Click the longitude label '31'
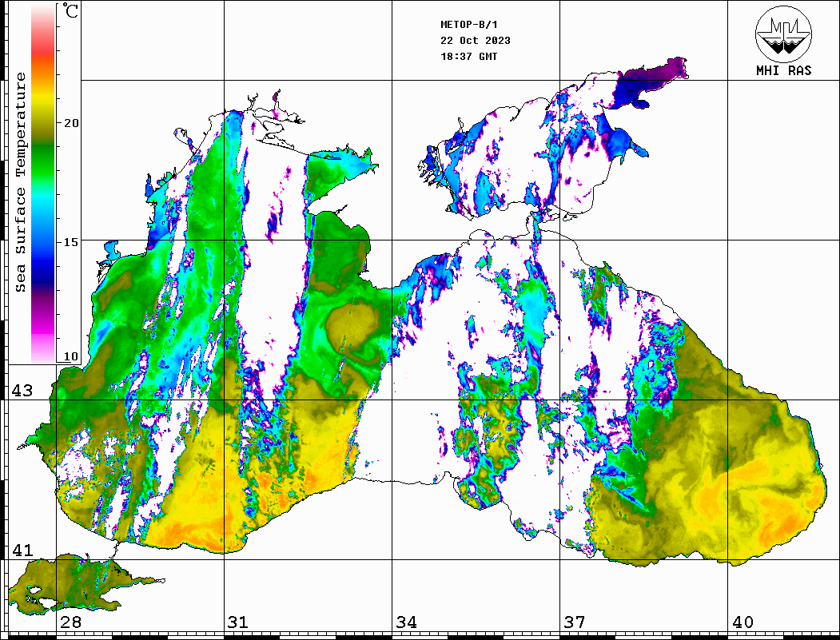 [x=238, y=622]
